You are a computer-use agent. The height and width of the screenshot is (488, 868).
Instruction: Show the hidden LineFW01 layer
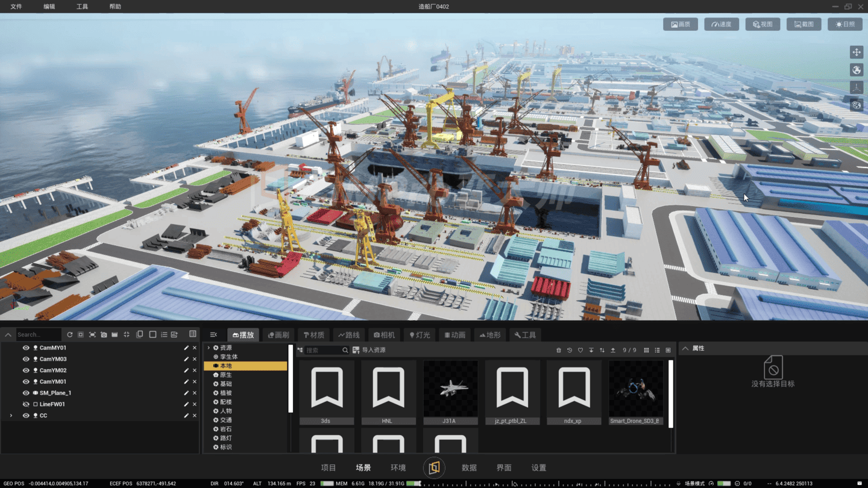[x=26, y=404]
